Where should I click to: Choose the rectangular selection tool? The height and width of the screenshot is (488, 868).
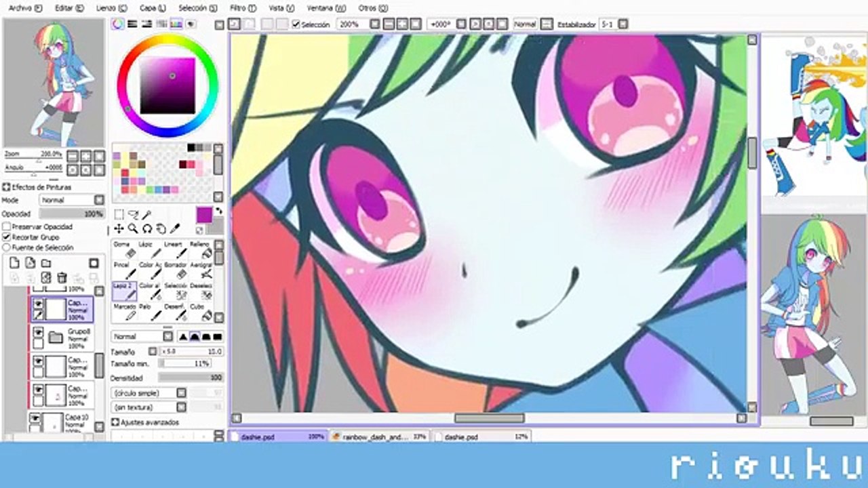point(119,215)
